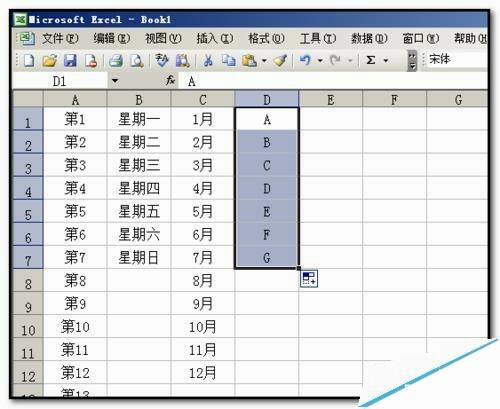The height and width of the screenshot is (409, 500).
Task: Open the 数据(D) menu
Action: point(369,39)
